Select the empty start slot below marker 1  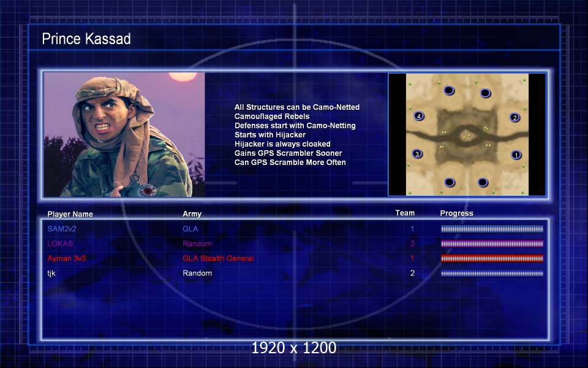pos(483,183)
